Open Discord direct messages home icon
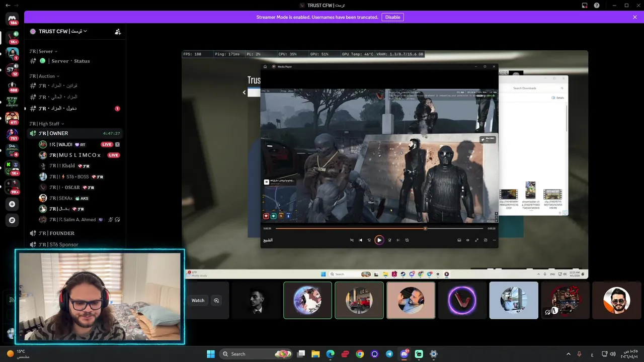The image size is (644, 362). (13, 19)
